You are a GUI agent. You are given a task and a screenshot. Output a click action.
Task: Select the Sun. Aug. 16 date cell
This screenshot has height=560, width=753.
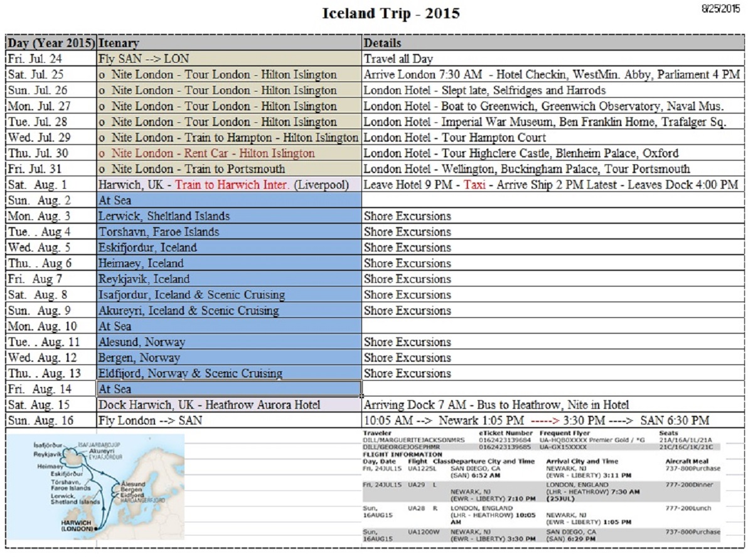[x=51, y=420]
